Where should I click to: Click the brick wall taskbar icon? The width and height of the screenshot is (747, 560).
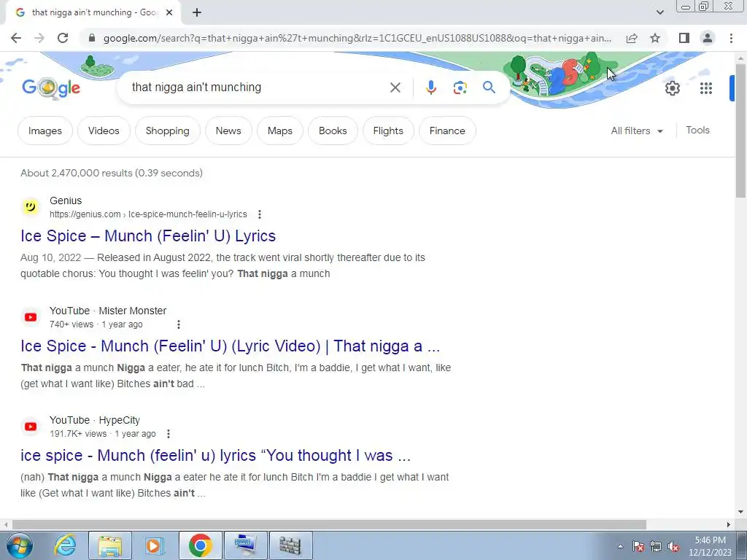290,545
